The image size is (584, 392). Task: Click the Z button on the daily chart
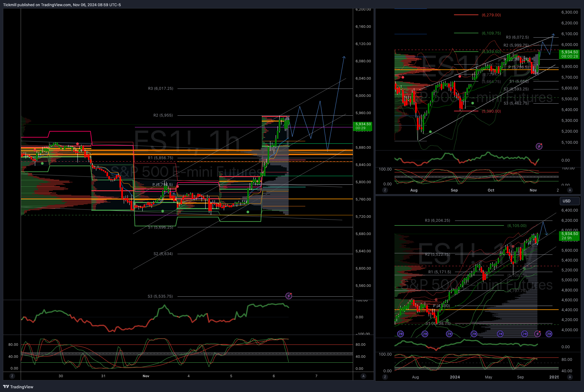pos(385,190)
